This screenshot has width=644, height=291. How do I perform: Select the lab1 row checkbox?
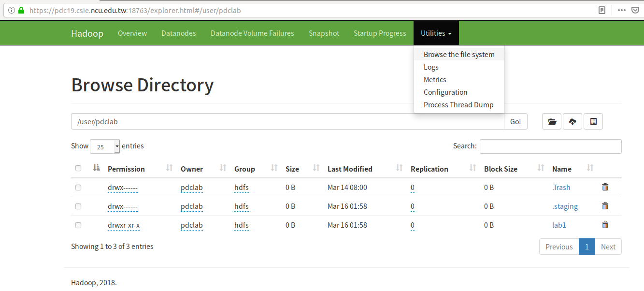click(x=78, y=225)
